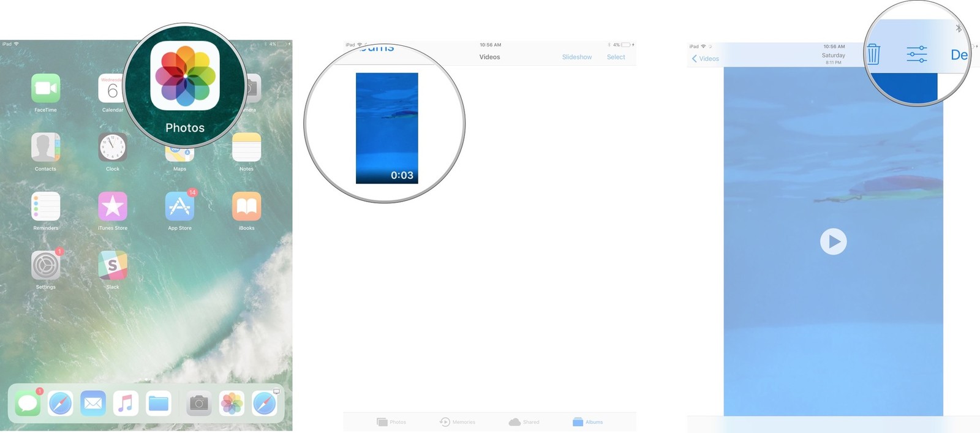Open the Camera app in the dock
The width and height of the screenshot is (980, 433).
(199, 403)
